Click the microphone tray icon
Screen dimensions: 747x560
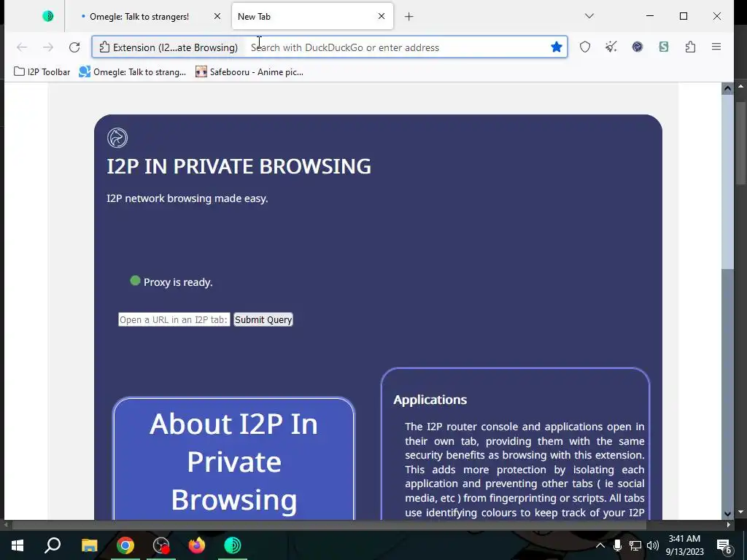[x=617, y=545]
